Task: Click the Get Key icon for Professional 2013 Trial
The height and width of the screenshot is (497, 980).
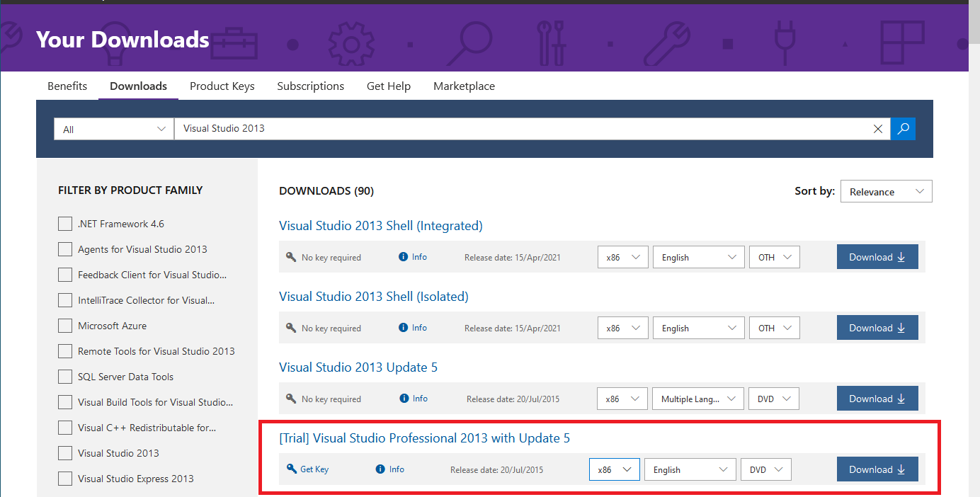Action: point(291,469)
